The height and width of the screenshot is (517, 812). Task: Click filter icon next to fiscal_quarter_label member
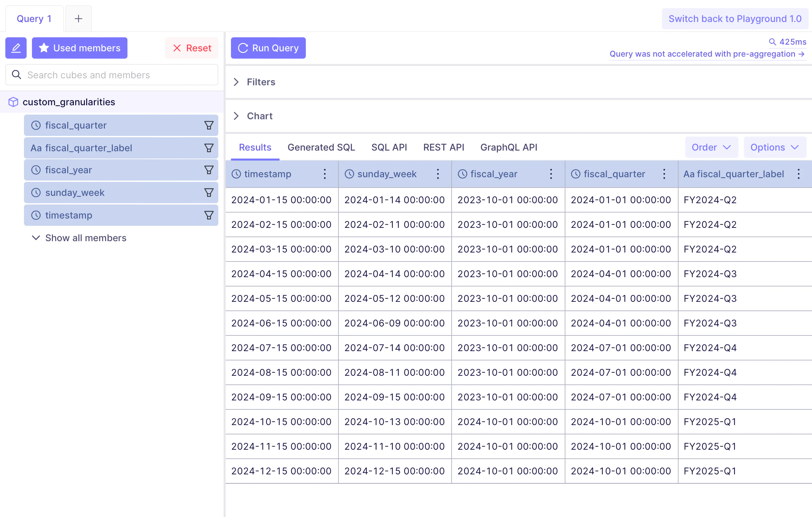click(209, 148)
